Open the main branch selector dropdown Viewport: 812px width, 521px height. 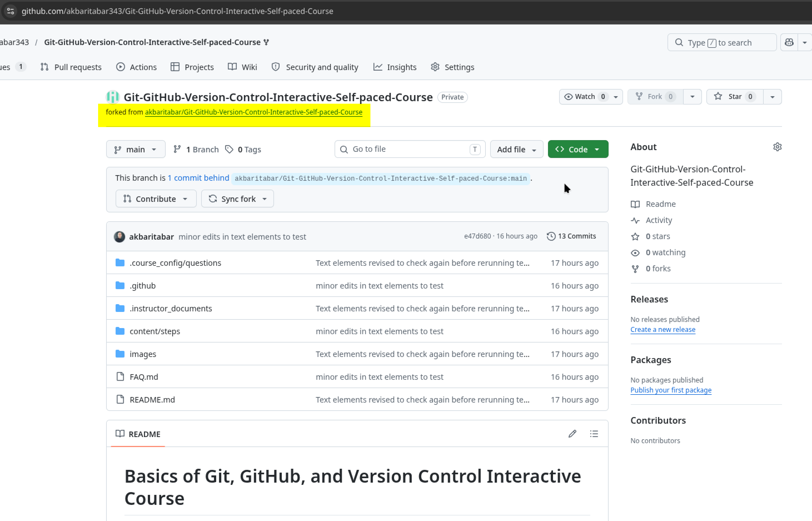coord(136,149)
